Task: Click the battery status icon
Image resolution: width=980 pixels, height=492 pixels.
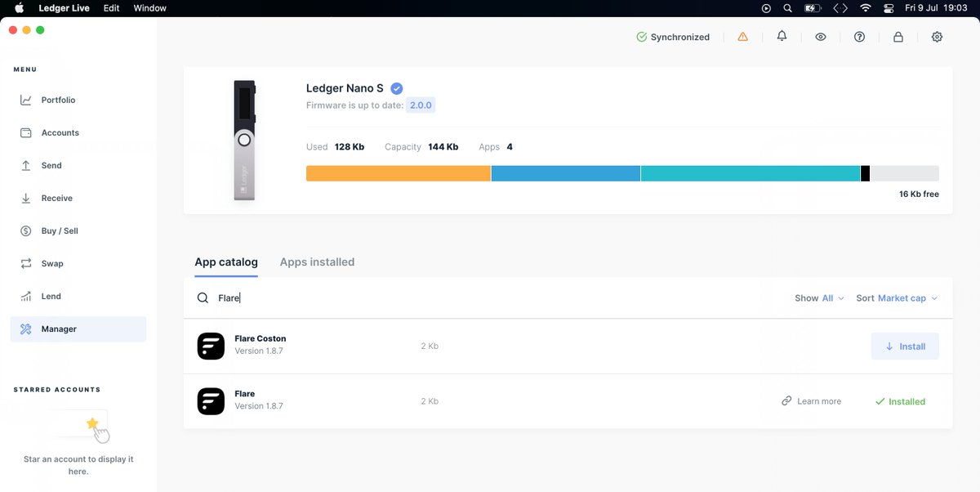Action: point(813,8)
